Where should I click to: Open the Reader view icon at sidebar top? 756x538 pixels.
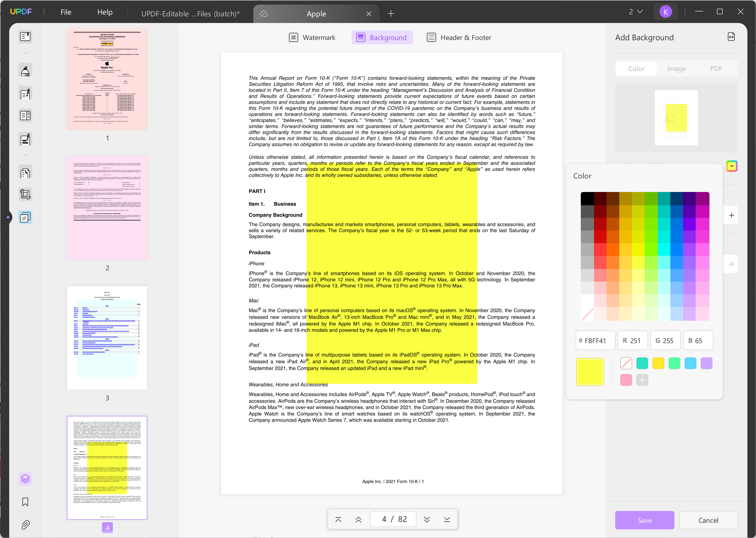[x=25, y=36]
